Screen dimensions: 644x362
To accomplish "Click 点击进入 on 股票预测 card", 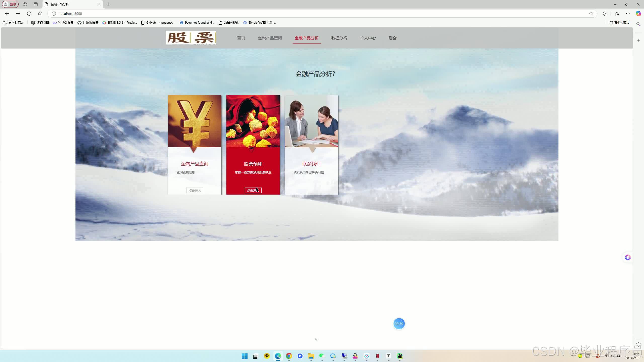I will (x=253, y=190).
